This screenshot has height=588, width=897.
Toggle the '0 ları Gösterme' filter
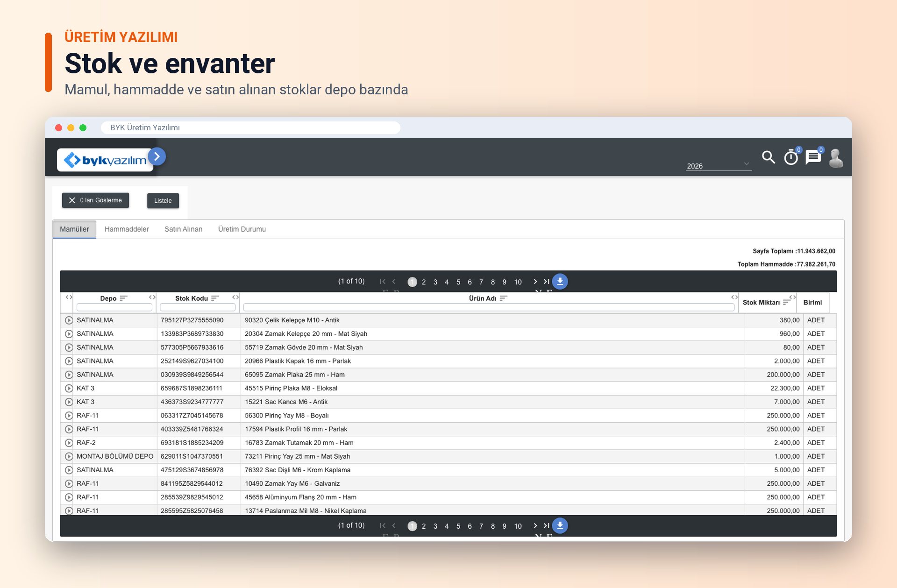click(95, 200)
